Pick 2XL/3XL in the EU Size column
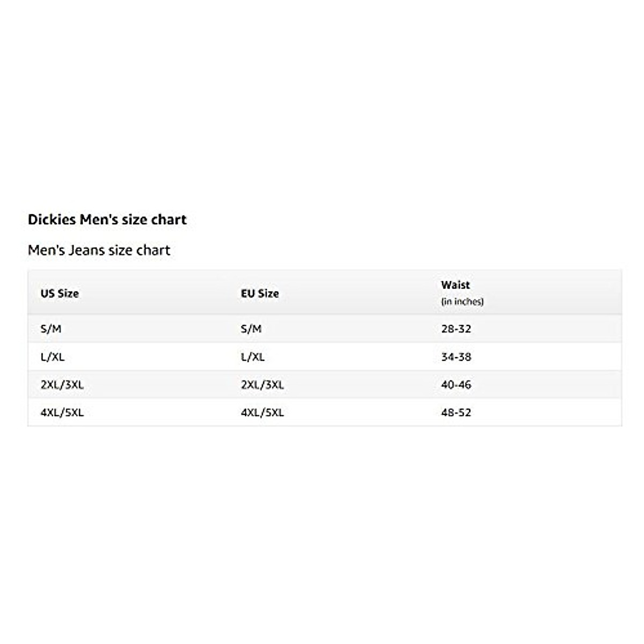644x644 pixels. (262, 385)
